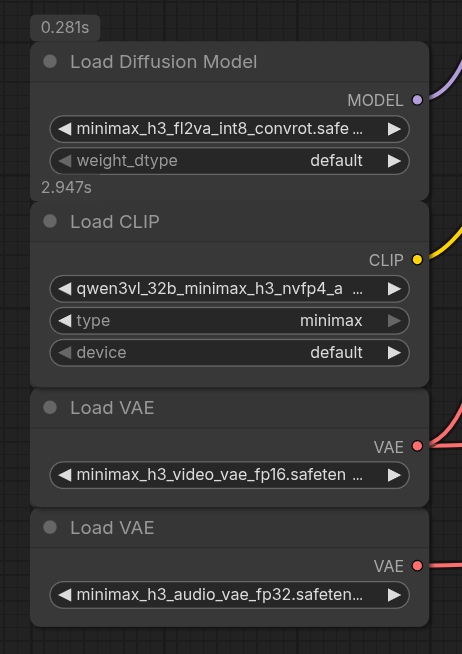Select previous diffusion model with left arrow

(x=64, y=129)
